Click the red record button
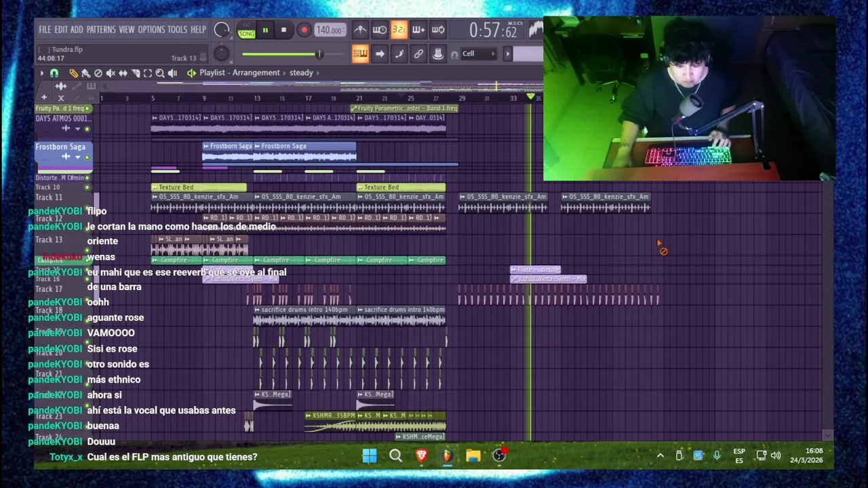The width and height of the screenshot is (868, 488). (304, 30)
